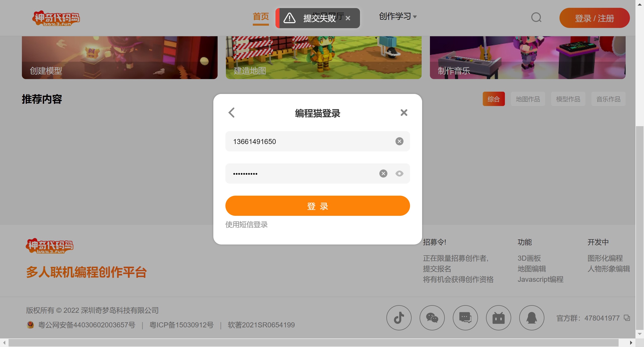Click the WeChat social icon
This screenshot has width=644, height=347.
[x=432, y=318]
